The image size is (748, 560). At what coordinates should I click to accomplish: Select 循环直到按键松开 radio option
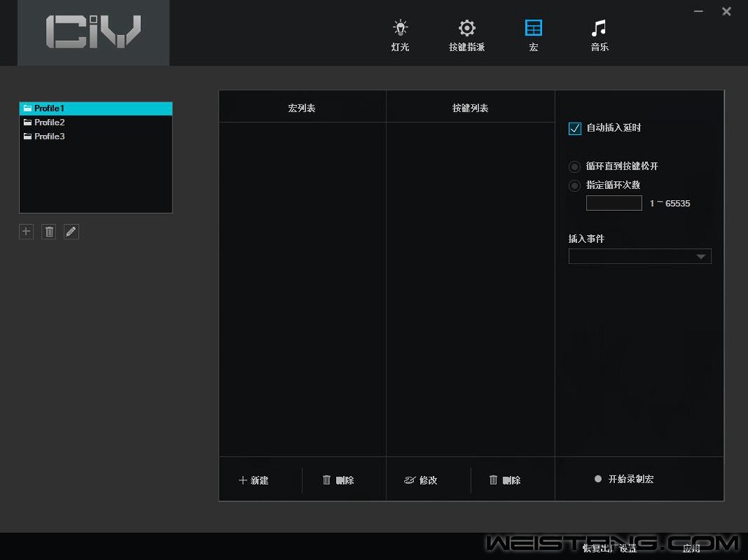click(x=574, y=166)
